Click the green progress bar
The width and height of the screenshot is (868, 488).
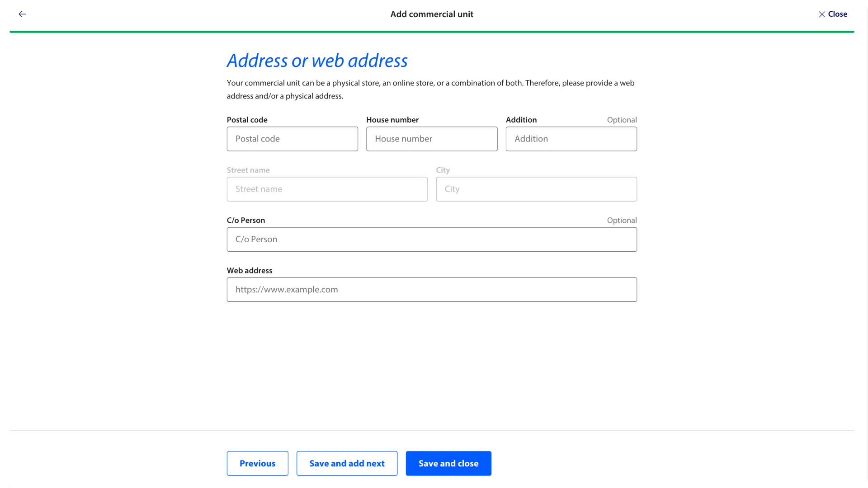(x=431, y=32)
